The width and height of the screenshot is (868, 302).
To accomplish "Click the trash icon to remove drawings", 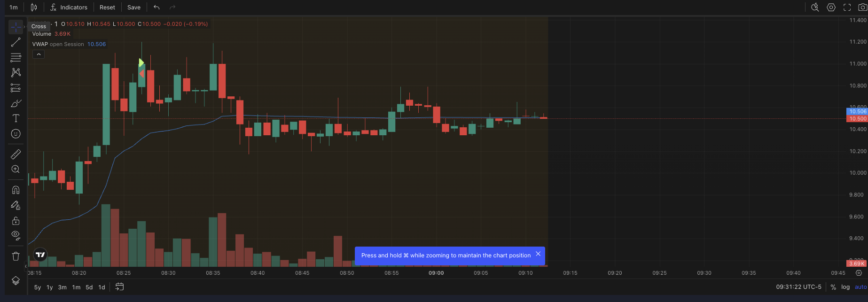I will pos(16,256).
